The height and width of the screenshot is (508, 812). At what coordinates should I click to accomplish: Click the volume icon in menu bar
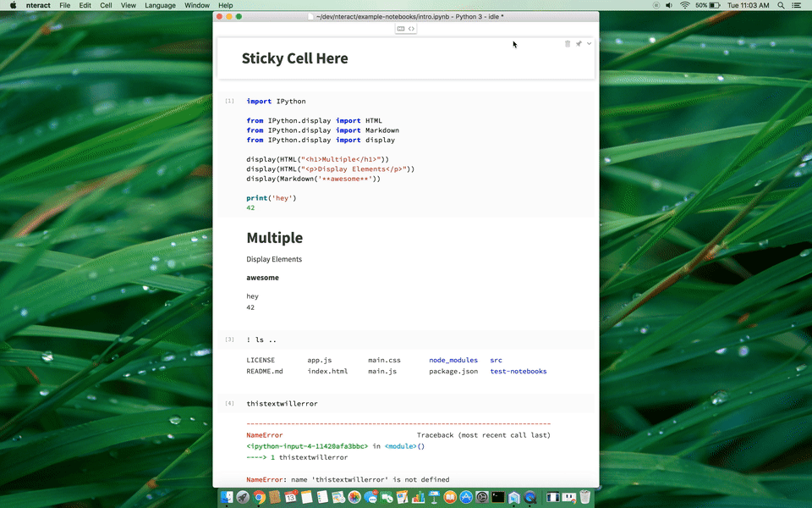[x=669, y=5]
